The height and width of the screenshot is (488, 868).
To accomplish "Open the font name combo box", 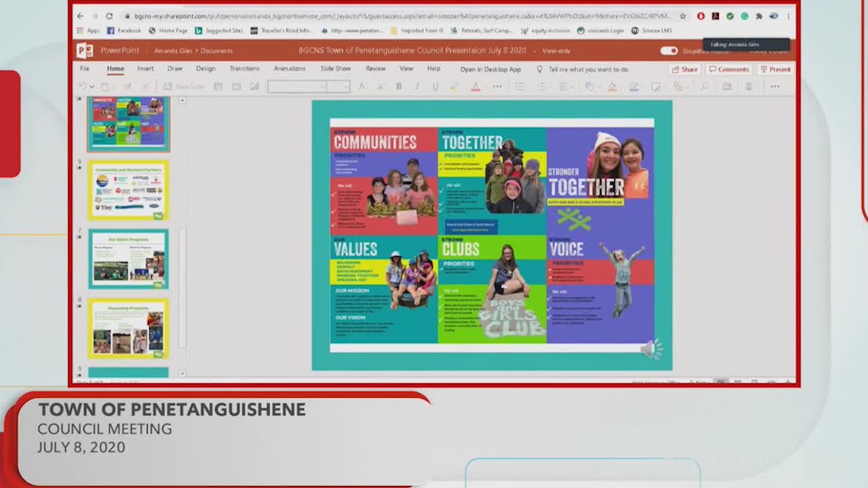I will pos(297,87).
